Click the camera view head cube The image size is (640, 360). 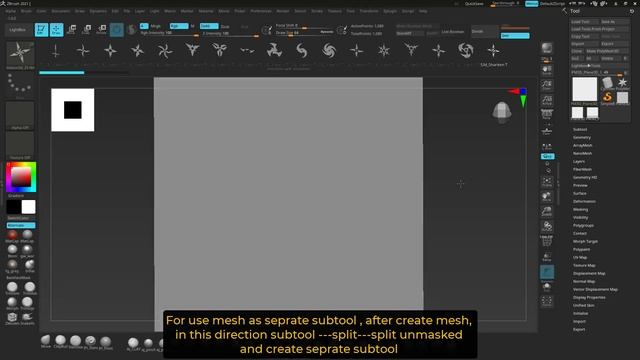tap(502, 112)
